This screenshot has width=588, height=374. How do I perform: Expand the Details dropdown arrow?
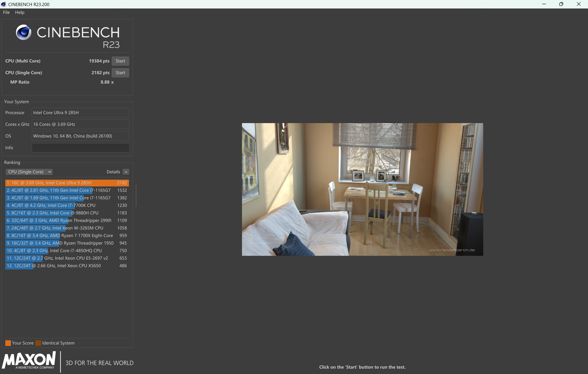(126, 172)
